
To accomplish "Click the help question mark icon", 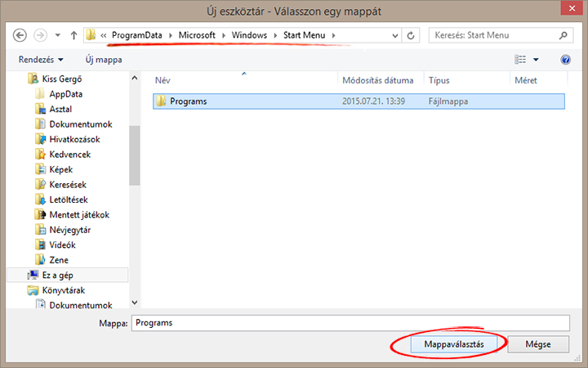I will point(565,60).
